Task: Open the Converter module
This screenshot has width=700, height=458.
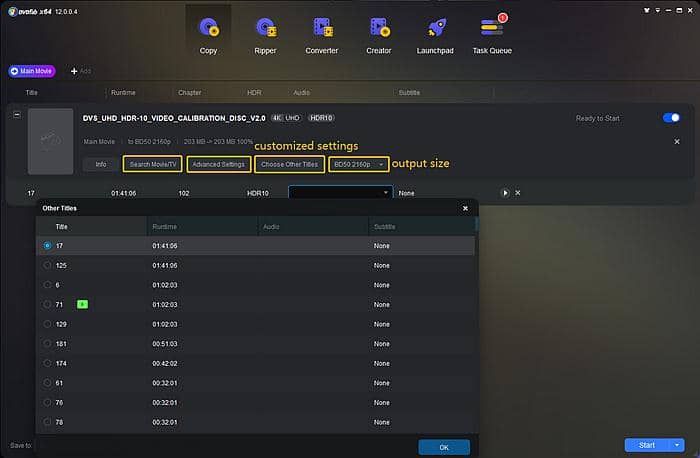Action: pyautogui.click(x=321, y=36)
